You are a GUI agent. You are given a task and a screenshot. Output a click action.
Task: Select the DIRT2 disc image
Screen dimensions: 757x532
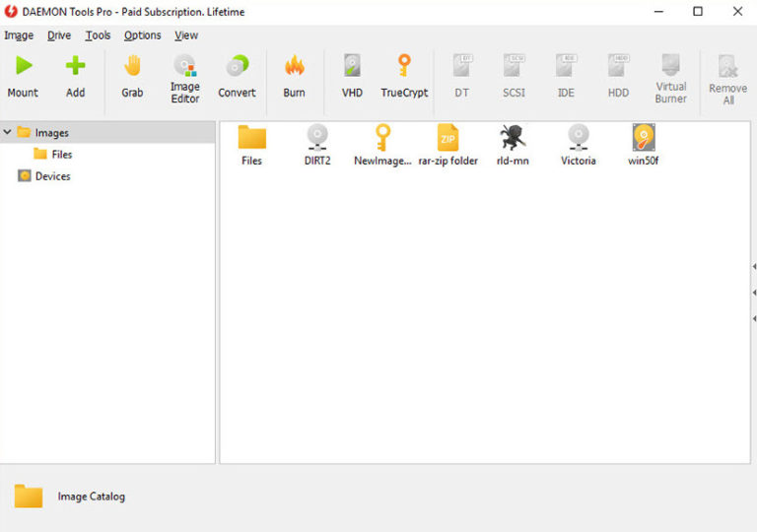[317, 145]
